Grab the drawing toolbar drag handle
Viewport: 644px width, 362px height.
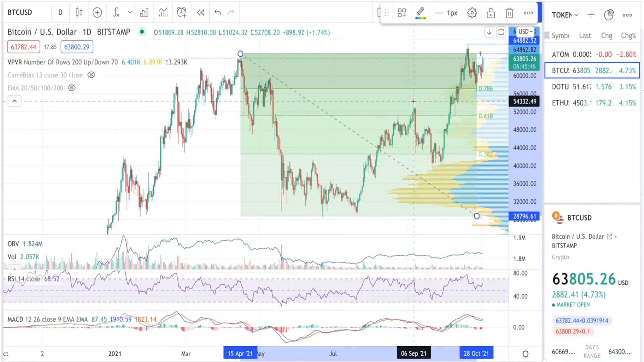click(x=387, y=13)
